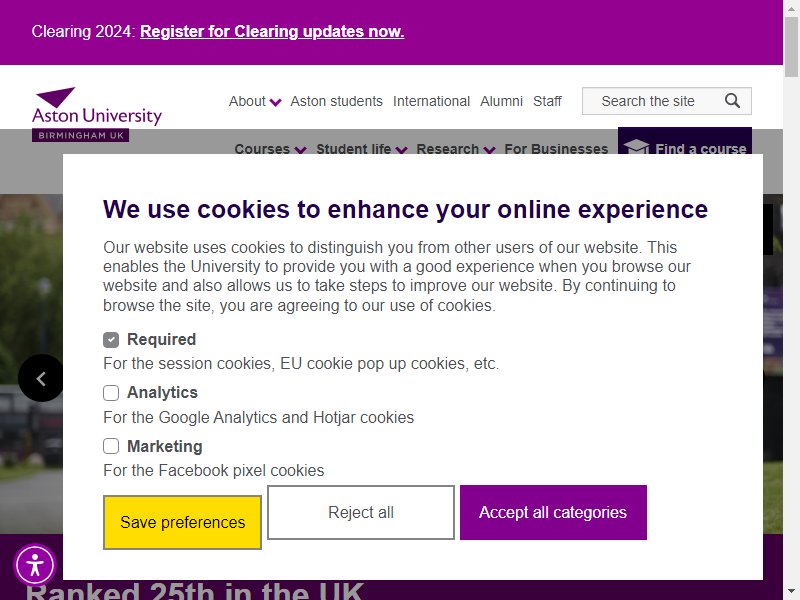Enable the Analytics cookies checkbox
The width and height of the screenshot is (800, 600).
111,393
